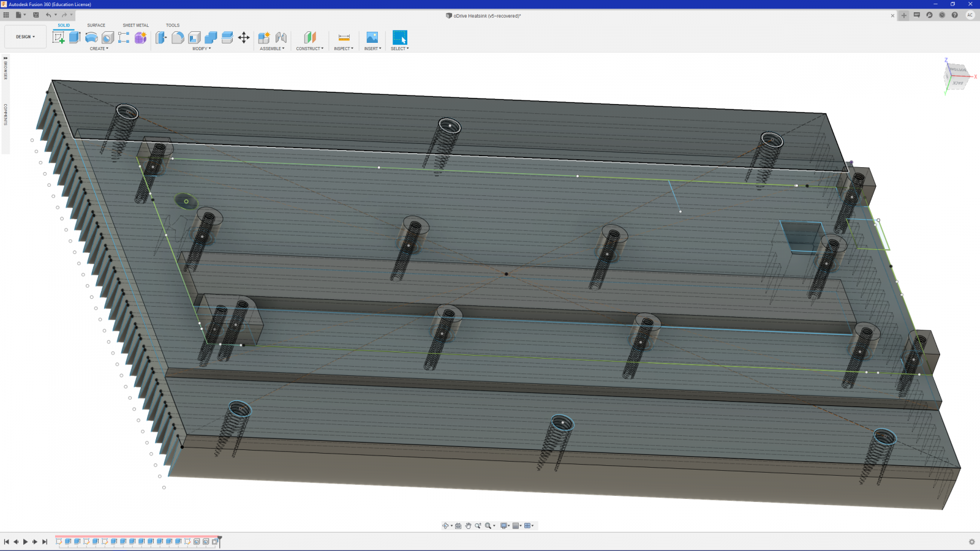Screen dimensions: 980x551
Task: Select the Shell tool
Action: click(x=194, y=37)
